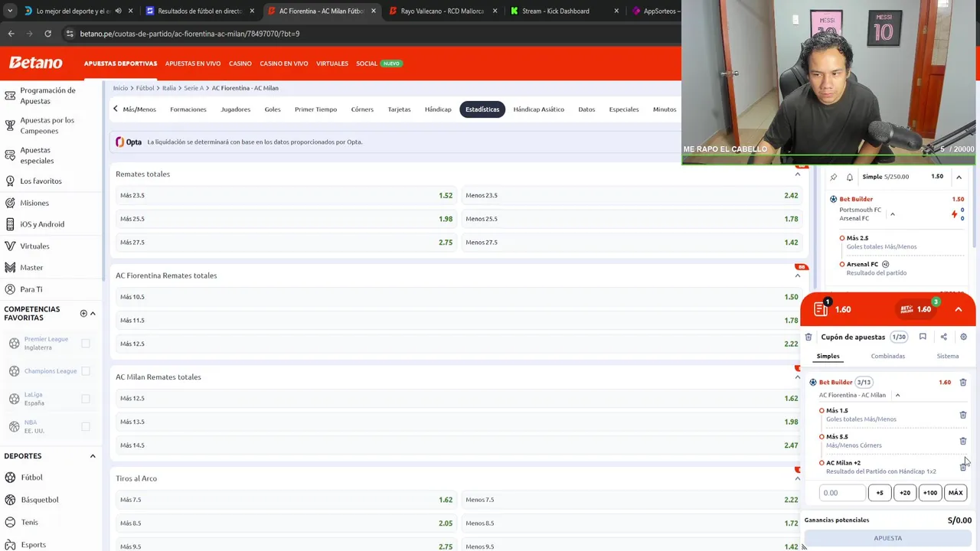The height and width of the screenshot is (551, 980).
Task: Pin the open Simple bet
Action: 834,177
